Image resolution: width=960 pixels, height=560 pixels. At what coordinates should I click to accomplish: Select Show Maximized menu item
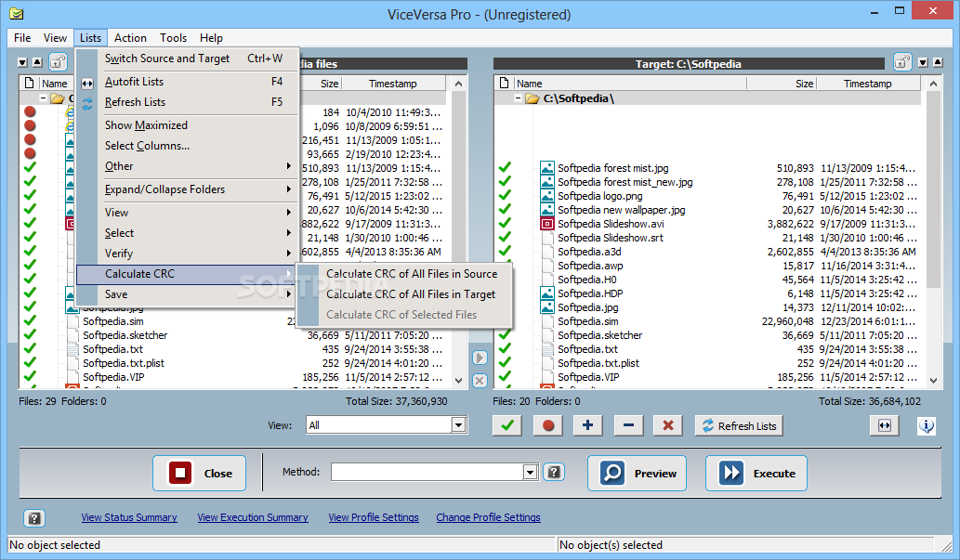(188, 124)
